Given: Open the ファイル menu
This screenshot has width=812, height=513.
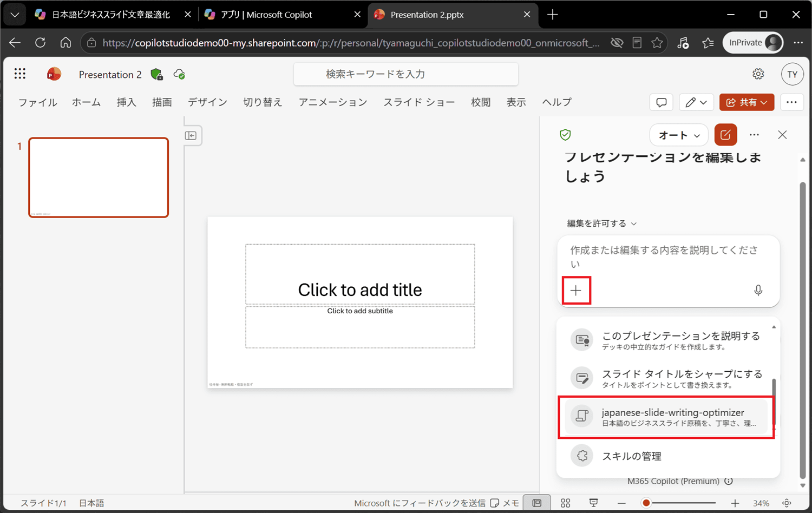Looking at the screenshot, I should 38,102.
